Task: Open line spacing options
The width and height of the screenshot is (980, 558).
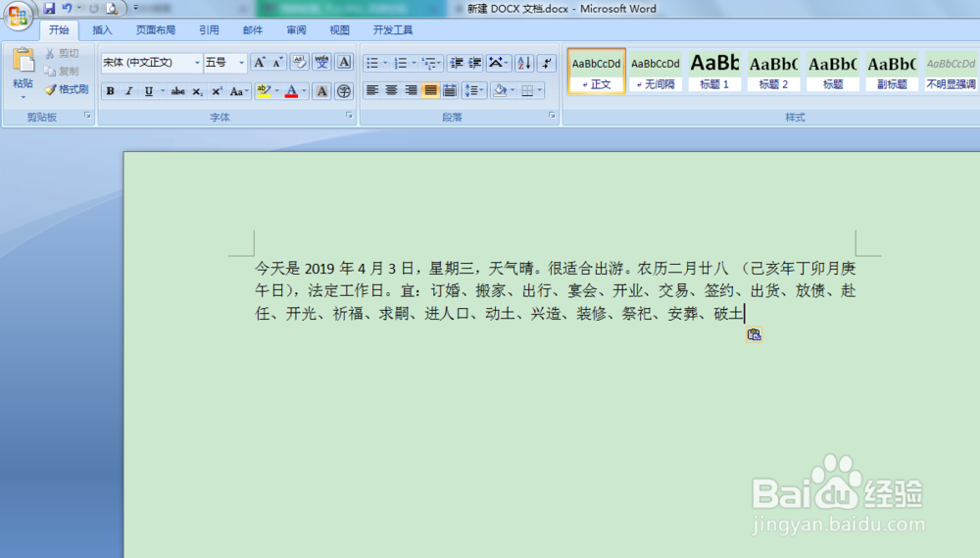Action: (x=474, y=90)
